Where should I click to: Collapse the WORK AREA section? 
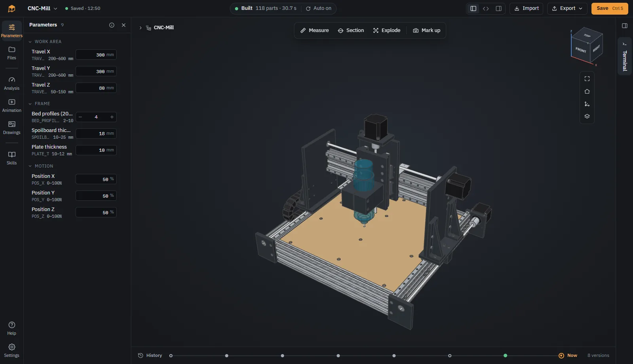(45, 41)
